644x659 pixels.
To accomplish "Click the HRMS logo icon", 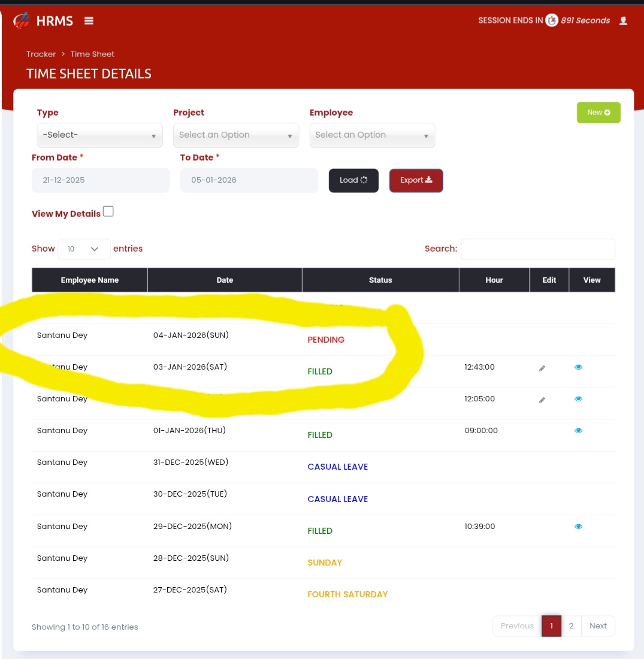I will pos(22,20).
